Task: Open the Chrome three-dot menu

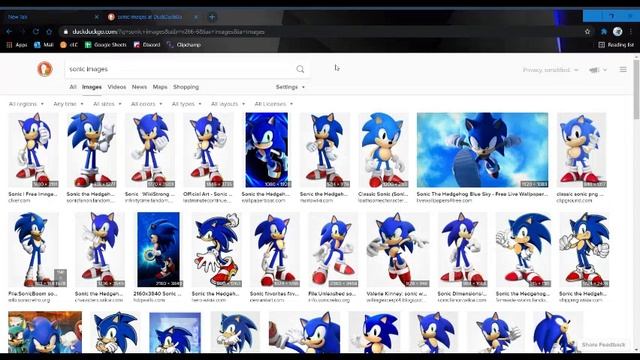Action: (631, 31)
